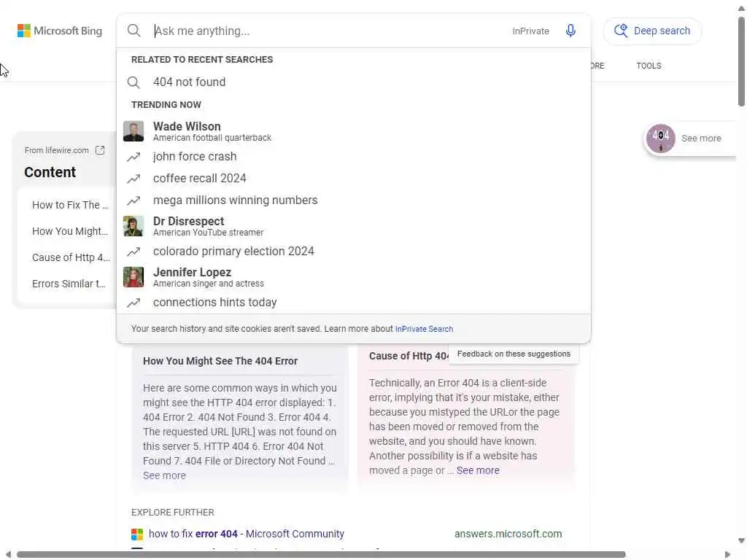Image resolution: width=747 pixels, height=560 pixels.
Task: Choose 'mega millions winning numbers' suggestion
Action: coord(354,201)
